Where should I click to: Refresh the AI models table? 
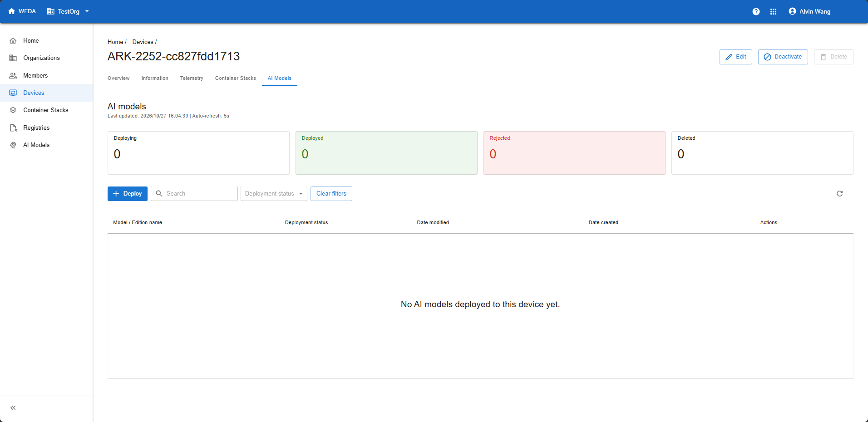[x=840, y=194]
